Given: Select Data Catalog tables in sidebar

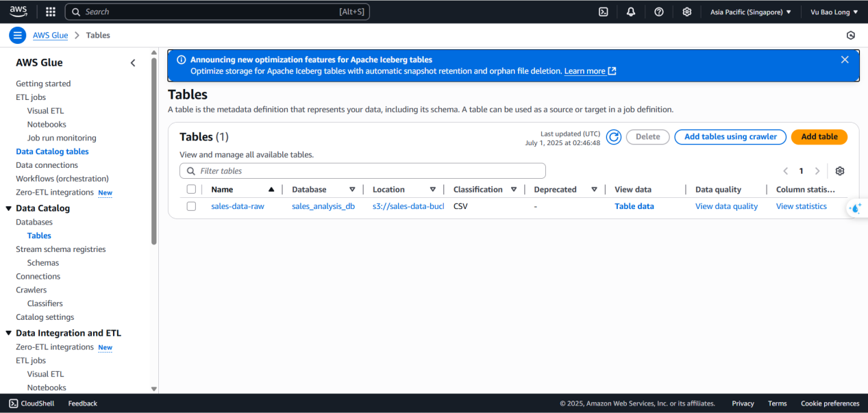Looking at the screenshot, I should [52, 151].
